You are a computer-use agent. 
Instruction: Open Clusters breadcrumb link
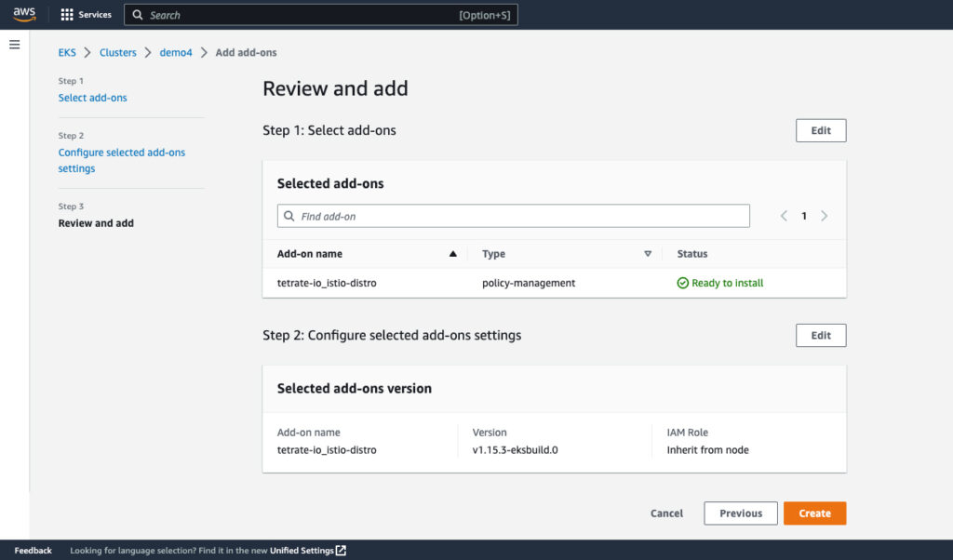[118, 53]
